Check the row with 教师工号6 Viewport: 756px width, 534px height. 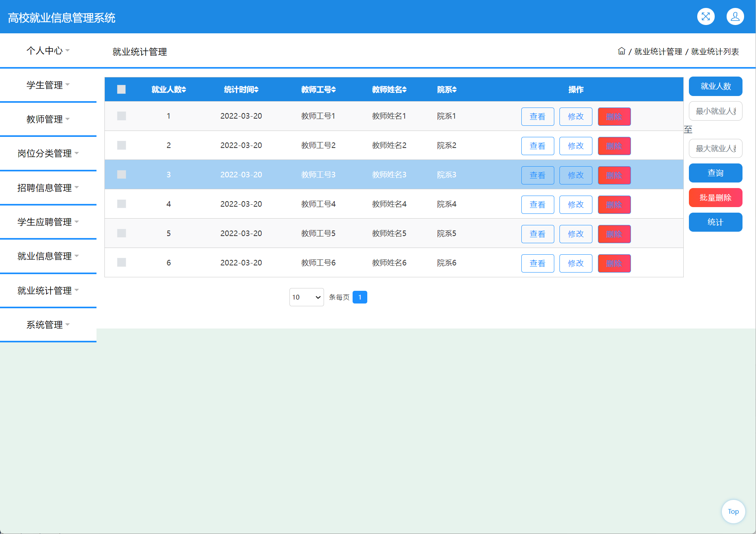[121, 262]
